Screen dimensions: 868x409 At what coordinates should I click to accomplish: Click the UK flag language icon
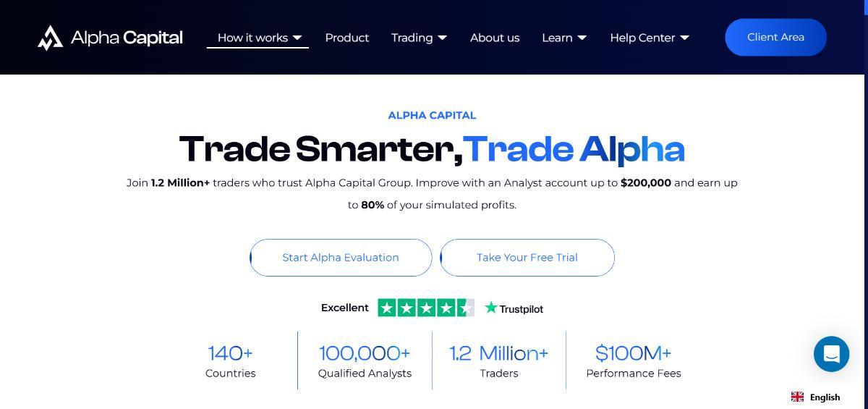coord(797,397)
